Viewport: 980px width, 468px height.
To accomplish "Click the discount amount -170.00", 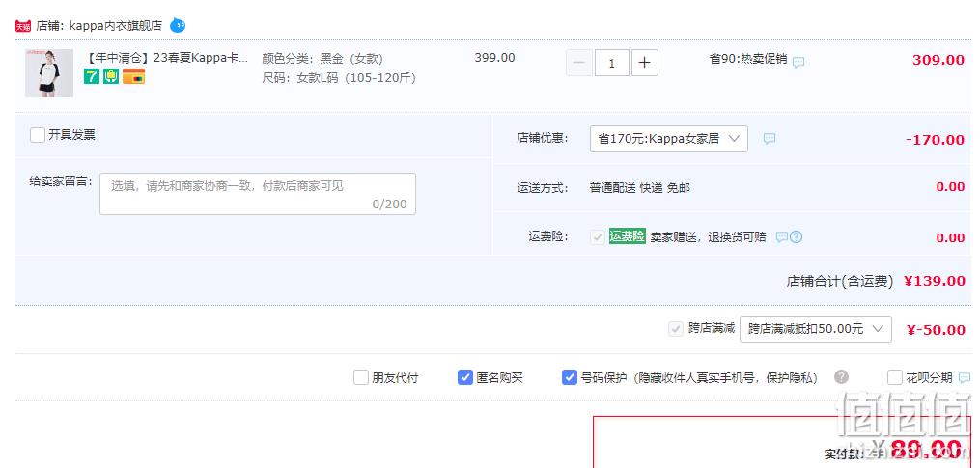I will 935,139.
